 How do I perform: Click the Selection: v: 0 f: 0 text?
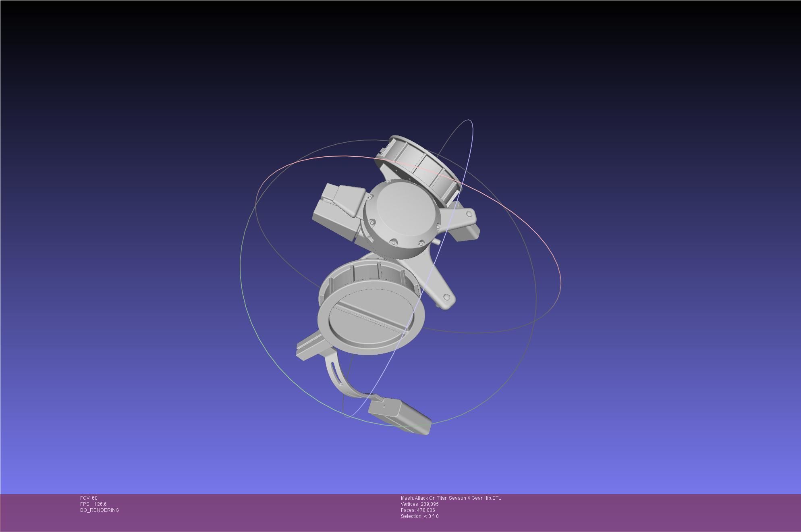click(419, 516)
